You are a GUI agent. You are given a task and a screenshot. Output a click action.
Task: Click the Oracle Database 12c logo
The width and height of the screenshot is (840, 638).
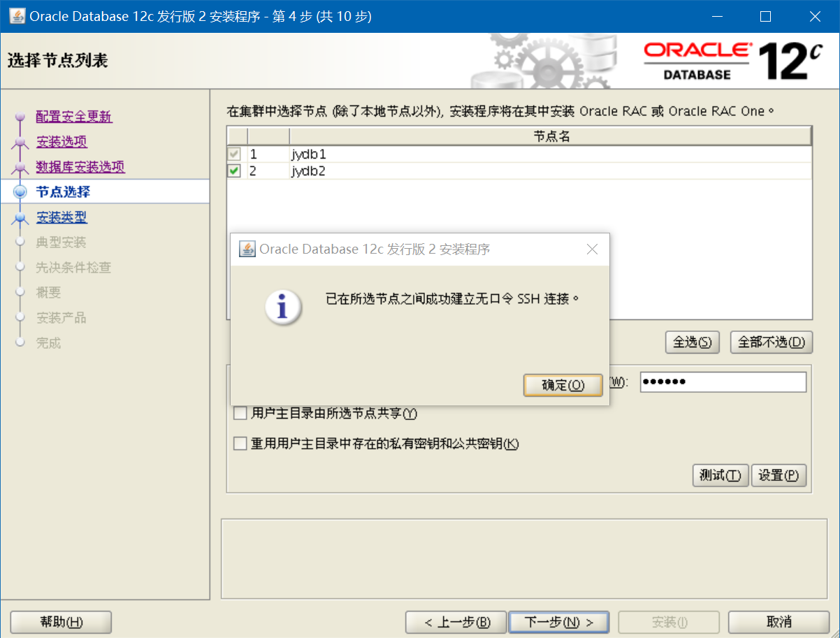[732, 61]
